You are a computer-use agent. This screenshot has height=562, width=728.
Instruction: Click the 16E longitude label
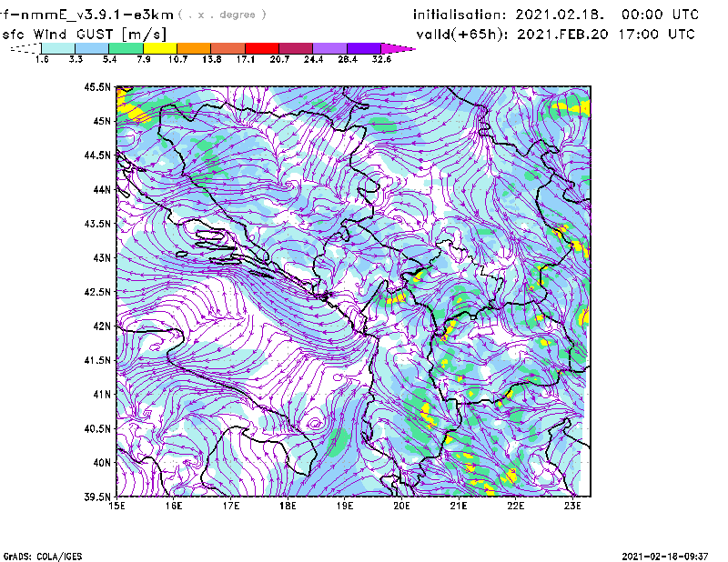(x=174, y=506)
